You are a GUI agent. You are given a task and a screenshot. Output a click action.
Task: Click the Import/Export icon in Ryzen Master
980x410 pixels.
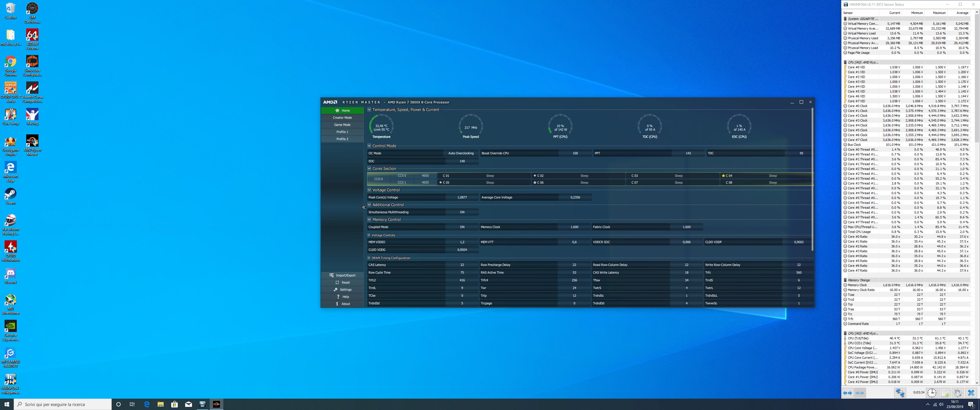click(332, 275)
